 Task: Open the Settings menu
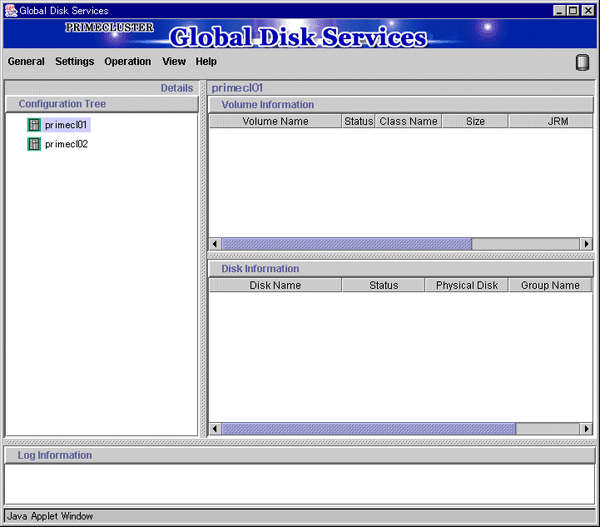pyautogui.click(x=75, y=61)
